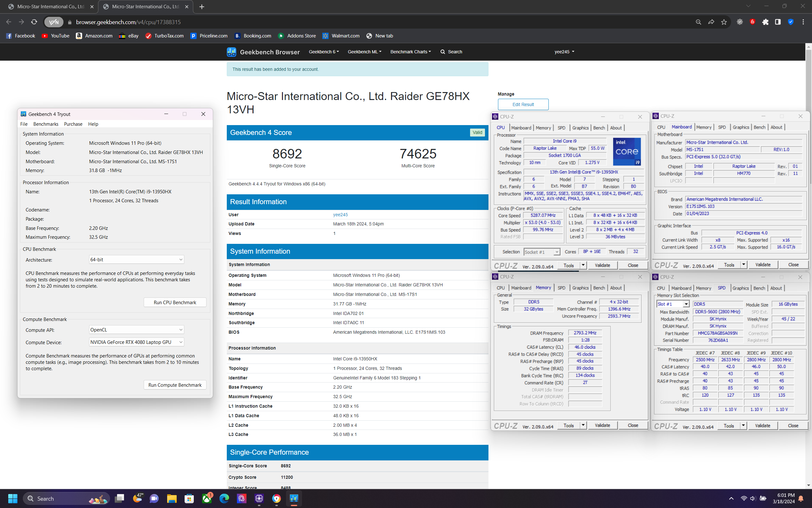
Task: Open the Windows Start menu
Action: click(13, 498)
